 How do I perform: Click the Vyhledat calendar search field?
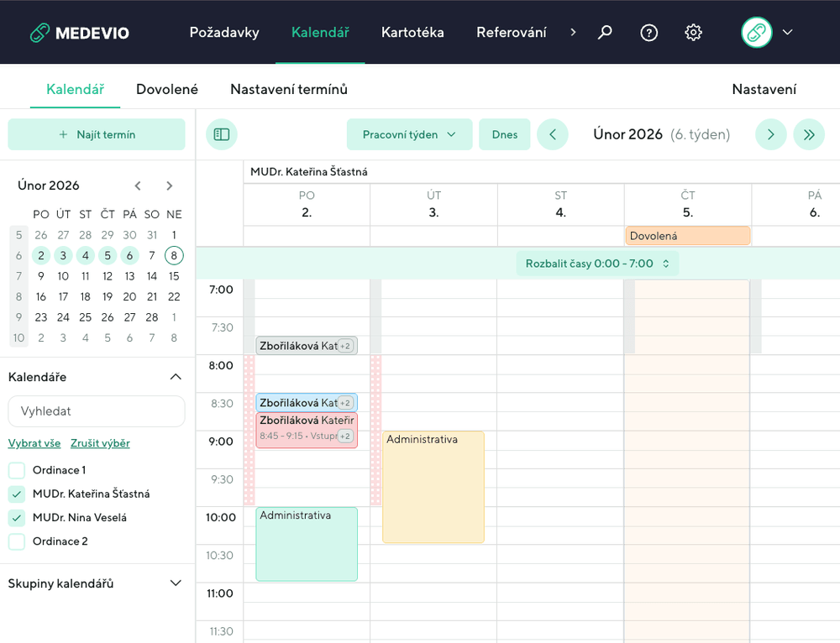pos(97,411)
